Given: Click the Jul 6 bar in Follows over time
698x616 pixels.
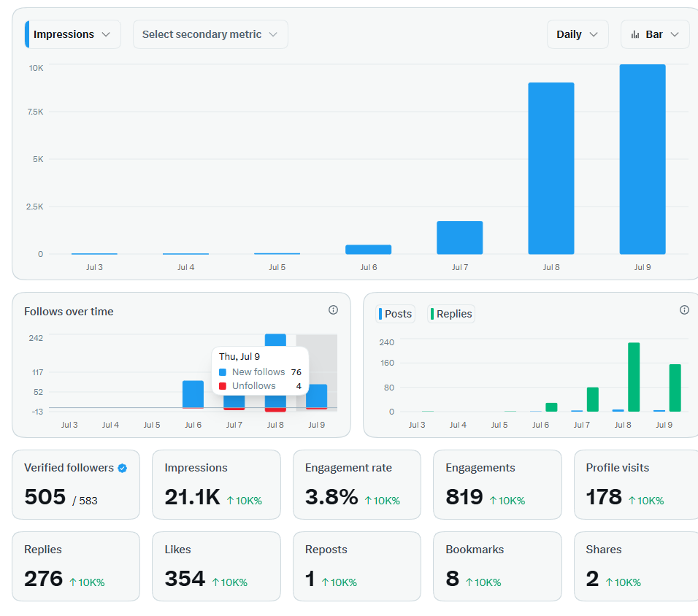Looking at the screenshot, I should coord(193,394).
